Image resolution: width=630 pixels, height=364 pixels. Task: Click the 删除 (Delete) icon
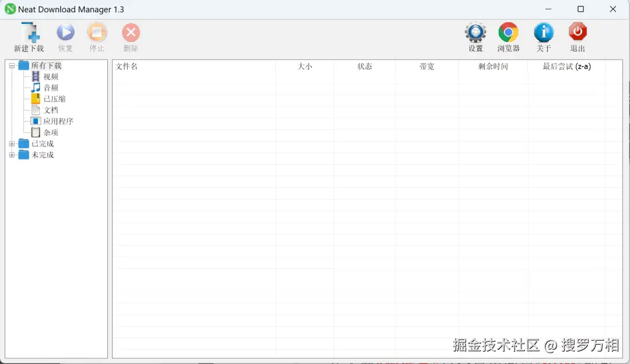coord(130,35)
